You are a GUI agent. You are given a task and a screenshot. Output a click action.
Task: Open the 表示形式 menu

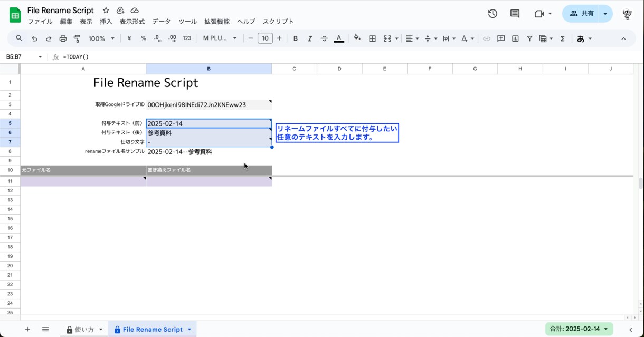[x=132, y=22]
